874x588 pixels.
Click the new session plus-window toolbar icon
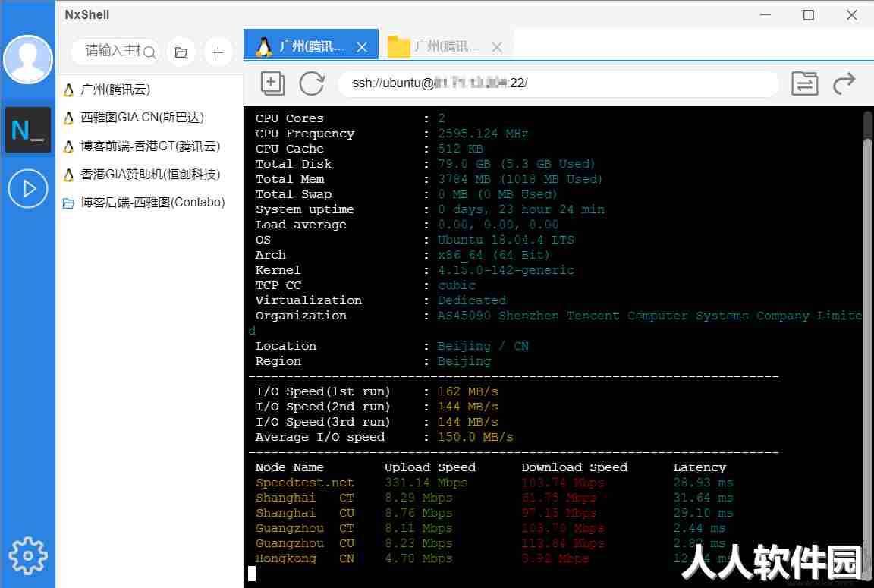(272, 83)
